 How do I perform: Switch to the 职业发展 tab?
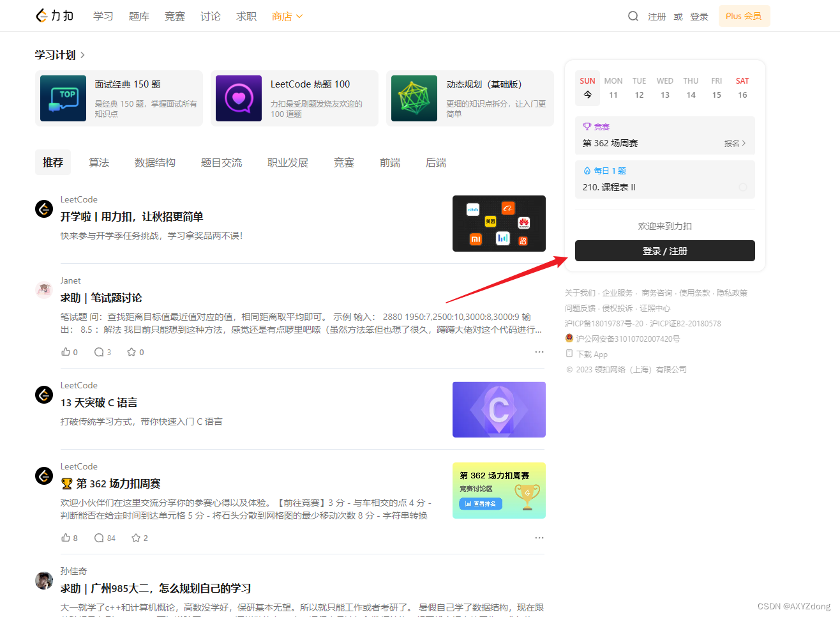pyautogui.click(x=288, y=162)
